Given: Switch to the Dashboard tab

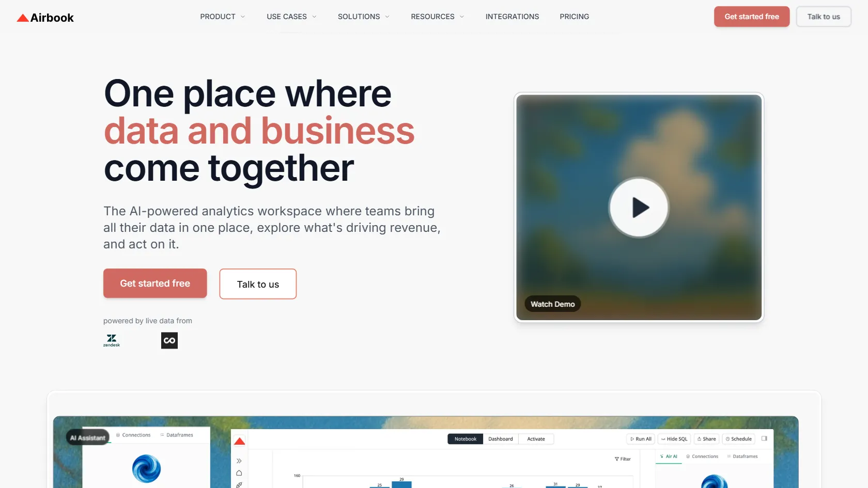Looking at the screenshot, I should click(501, 439).
